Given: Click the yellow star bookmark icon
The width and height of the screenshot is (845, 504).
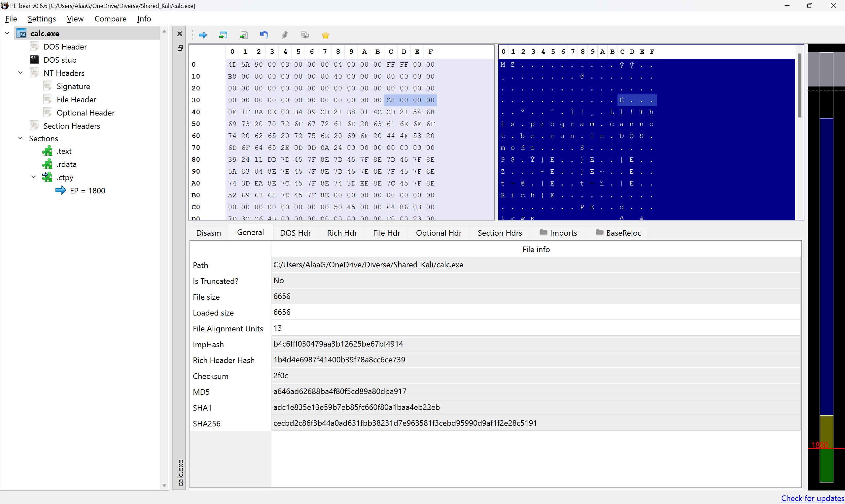Looking at the screenshot, I should 325,35.
